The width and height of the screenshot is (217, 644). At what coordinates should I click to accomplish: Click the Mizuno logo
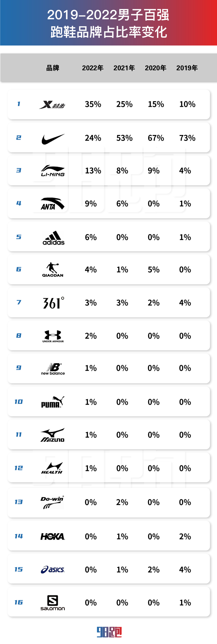click(x=53, y=435)
